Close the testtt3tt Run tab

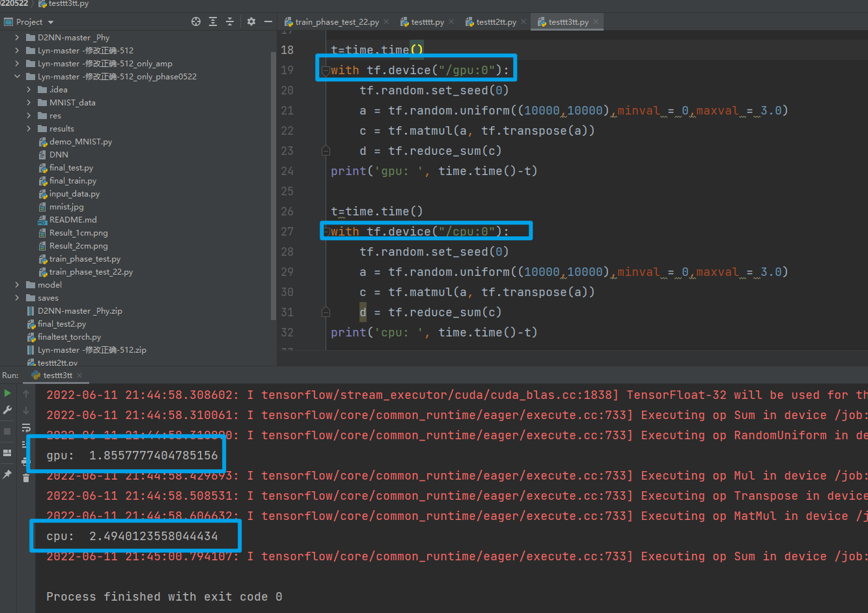pos(79,375)
